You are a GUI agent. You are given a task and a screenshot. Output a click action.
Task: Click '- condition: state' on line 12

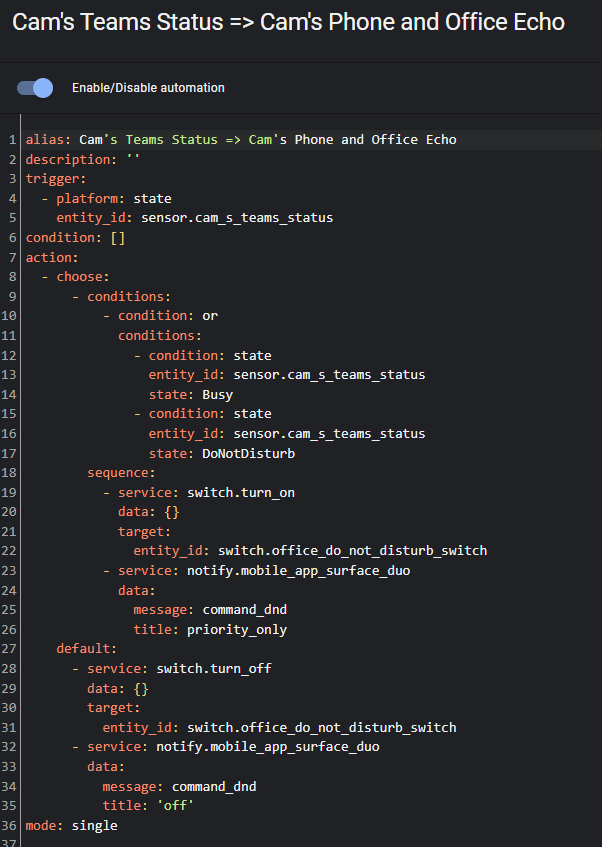203,356
